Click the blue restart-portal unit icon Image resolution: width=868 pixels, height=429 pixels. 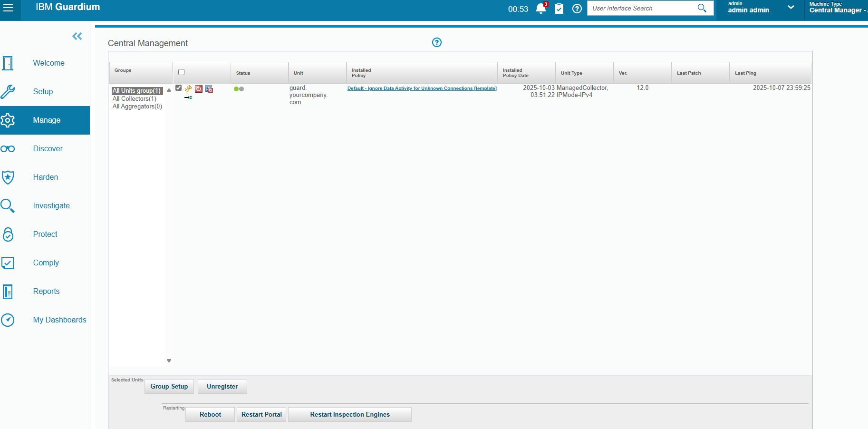[x=209, y=89]
